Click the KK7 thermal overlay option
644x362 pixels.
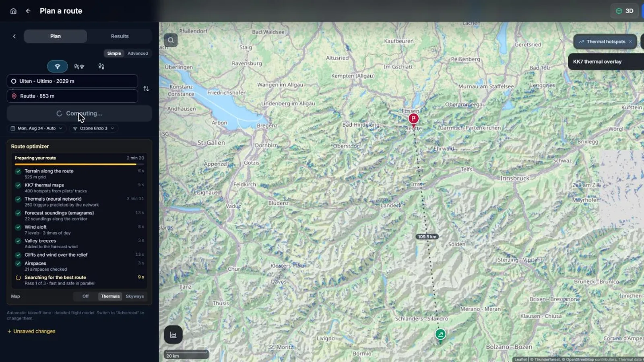(x=606, y=62)
